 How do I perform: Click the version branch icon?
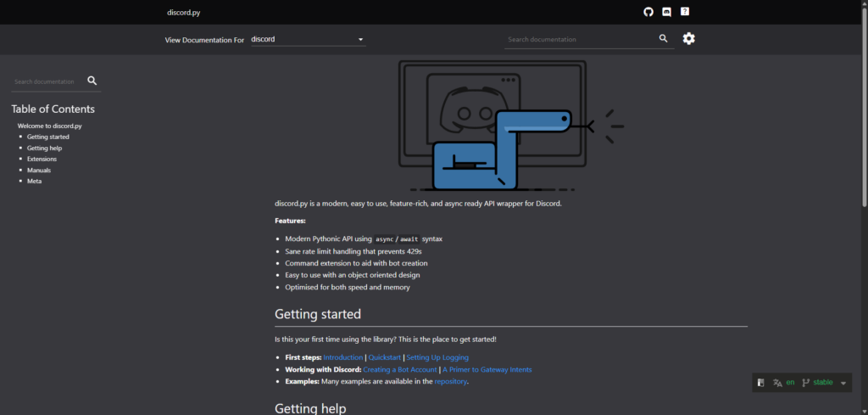(805, 382)
